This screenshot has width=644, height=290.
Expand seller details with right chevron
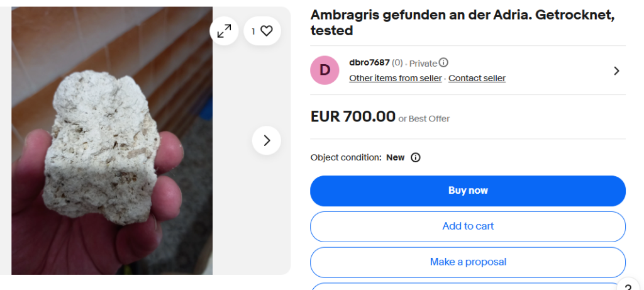[x=616, y=70]
